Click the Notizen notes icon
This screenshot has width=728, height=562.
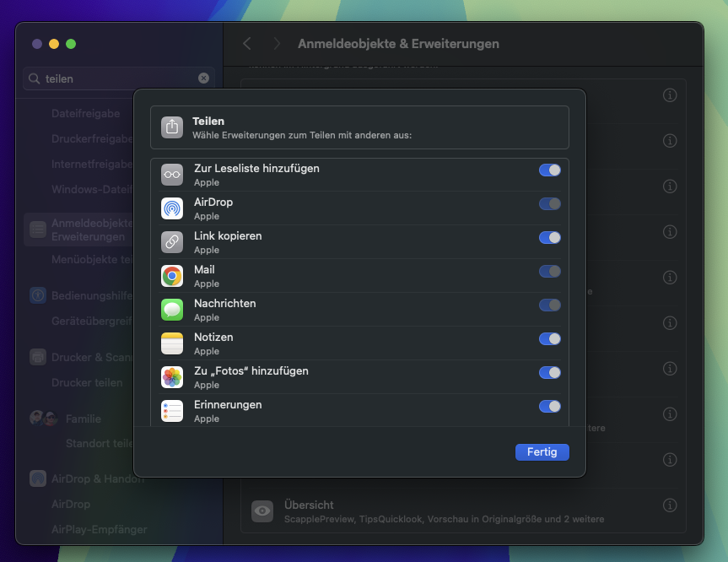point(172,343)
